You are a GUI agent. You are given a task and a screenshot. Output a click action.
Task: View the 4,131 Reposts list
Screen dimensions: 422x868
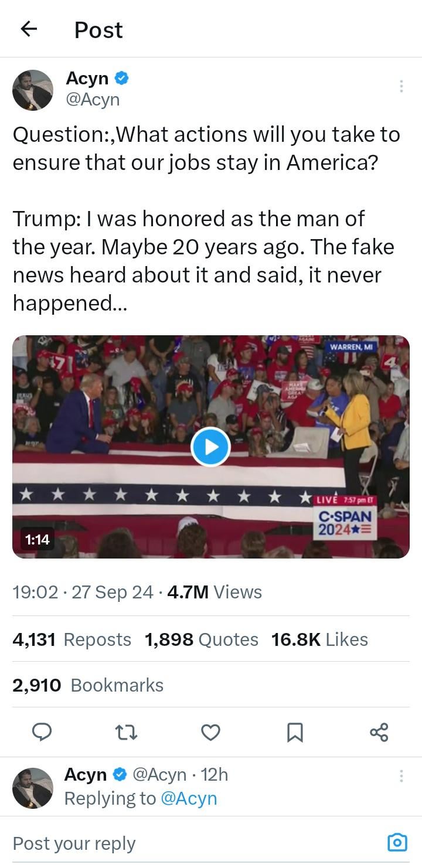72,639
